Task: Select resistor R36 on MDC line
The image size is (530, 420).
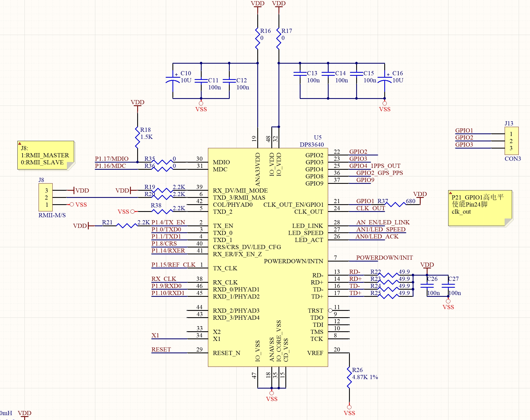Action: pos(163,169)
